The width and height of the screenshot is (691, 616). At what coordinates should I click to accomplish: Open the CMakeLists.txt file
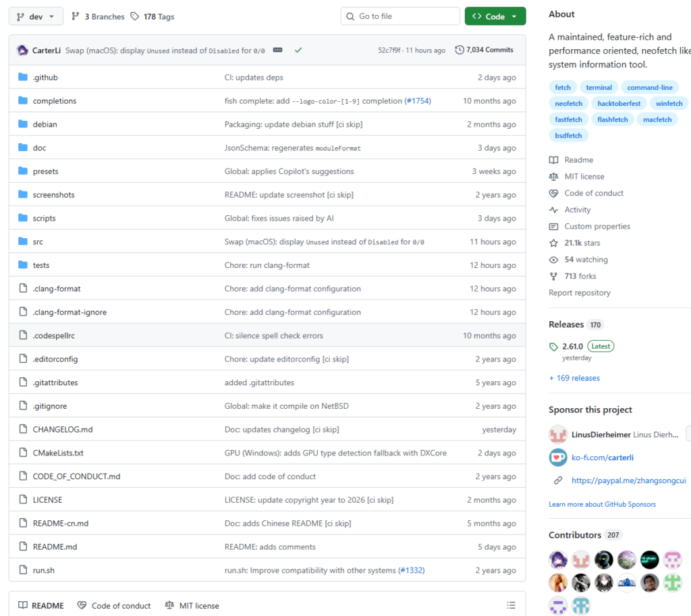pyautogui.click(x=58, y=453)
